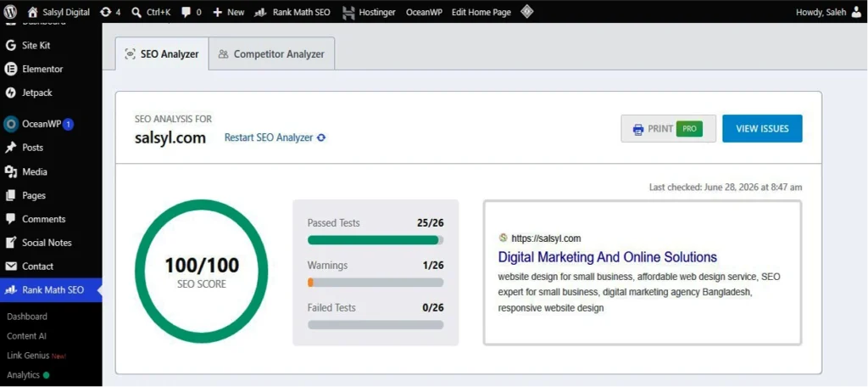Click the 1/26 warnings value
The image size is (868, 387).
pyautogui.click(x=433, y=266)
